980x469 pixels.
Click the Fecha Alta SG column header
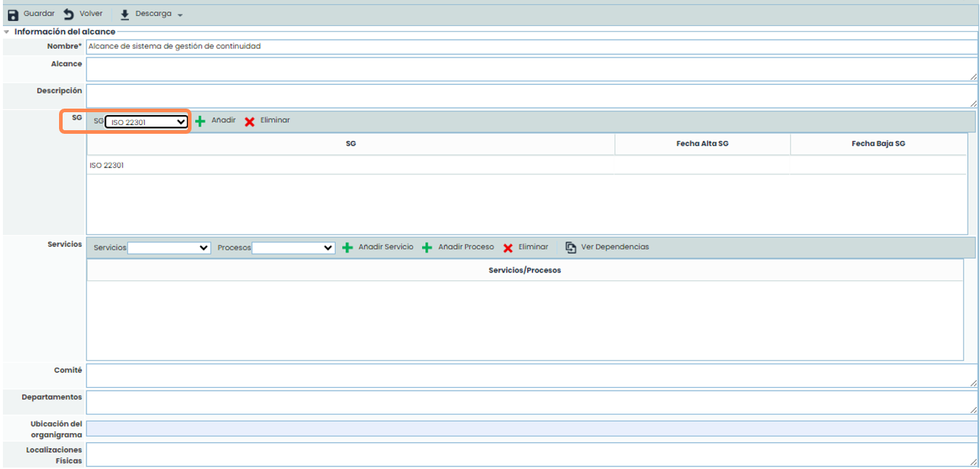tap(702, 144)
